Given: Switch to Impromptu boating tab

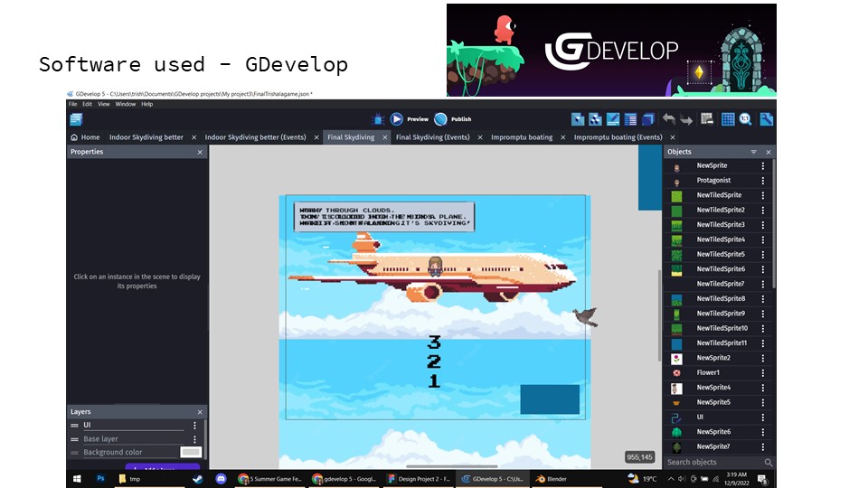Looking at the screenshot, I should 522,137.
